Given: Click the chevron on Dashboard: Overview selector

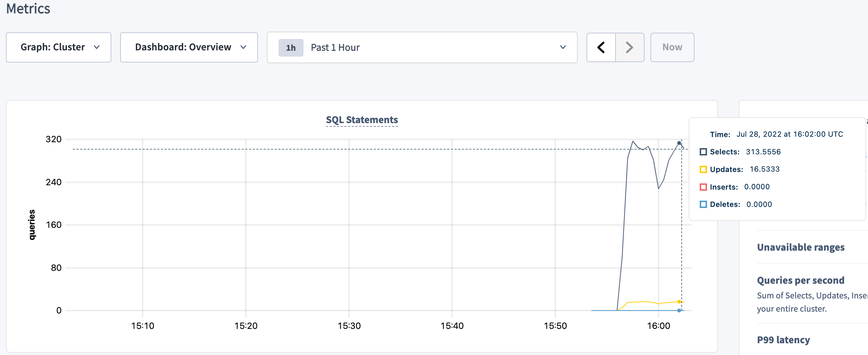Looking at the screenshot, I should coord(243,47).
